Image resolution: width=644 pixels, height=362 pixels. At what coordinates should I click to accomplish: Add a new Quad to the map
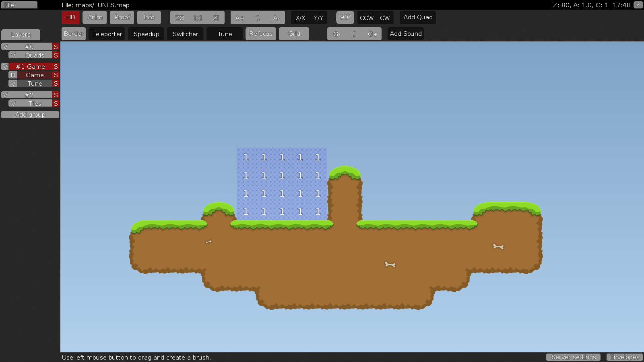pos(417,17)
